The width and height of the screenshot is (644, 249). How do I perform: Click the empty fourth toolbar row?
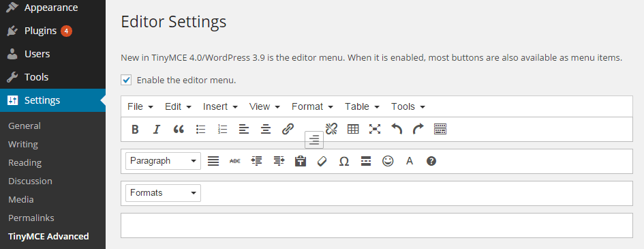[377, 225]
